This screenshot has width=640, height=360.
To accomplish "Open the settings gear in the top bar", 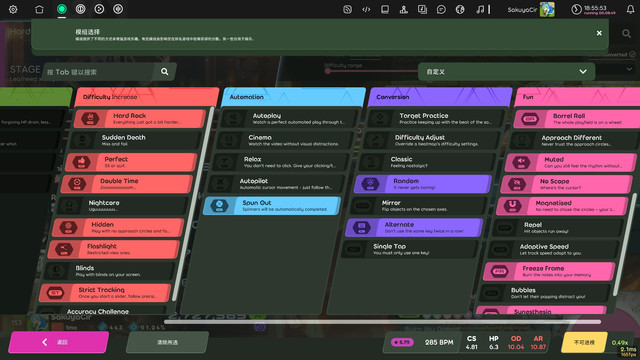I will [13, 9].
